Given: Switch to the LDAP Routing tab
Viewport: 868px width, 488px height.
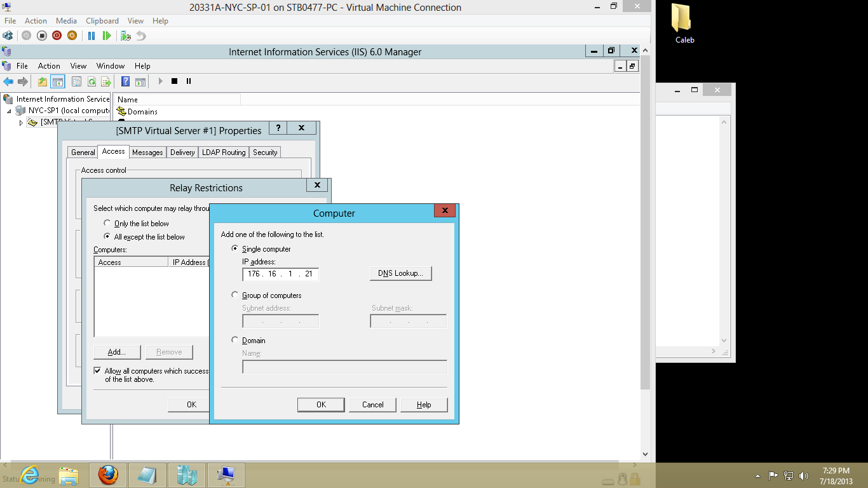Looking at the screenshot, I should (x=224, y=152).
